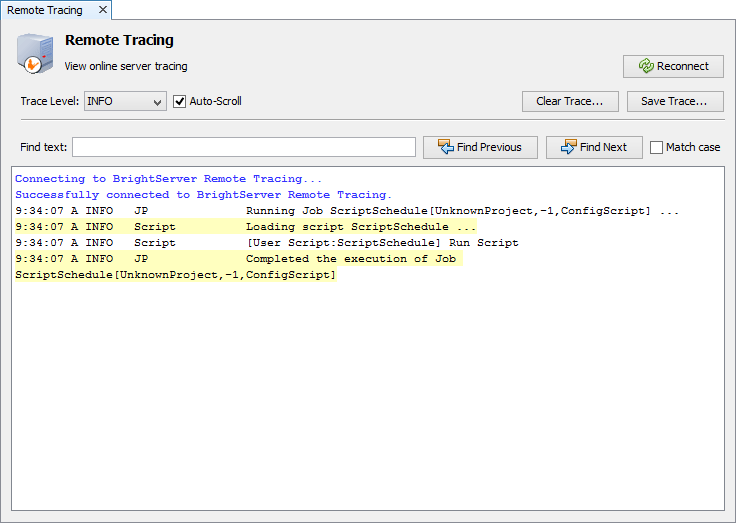Click the Reconnect button's green arrows icon
The image size is (736, 523).
pos(646,67)
